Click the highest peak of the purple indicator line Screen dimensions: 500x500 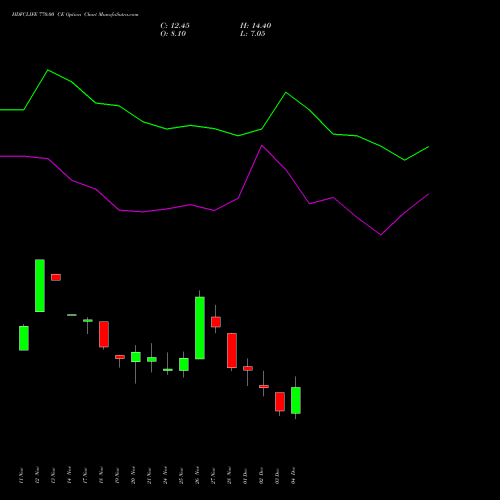click(x=262, y=145)
